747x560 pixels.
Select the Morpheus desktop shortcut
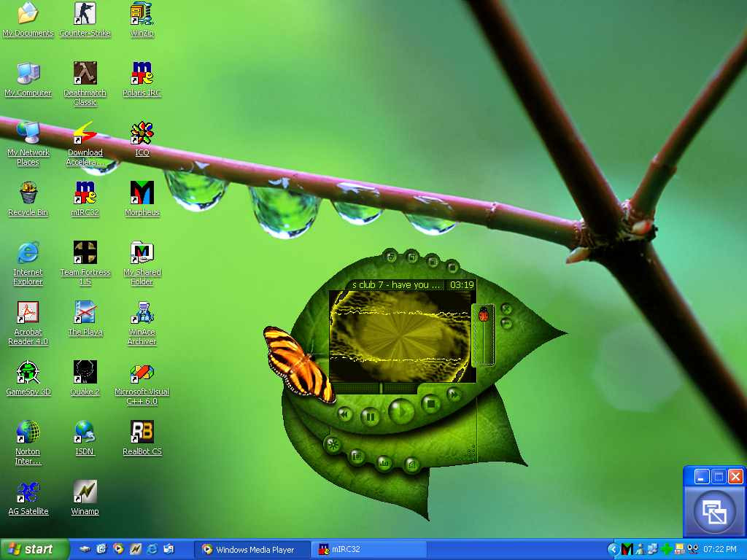[142, 200]
